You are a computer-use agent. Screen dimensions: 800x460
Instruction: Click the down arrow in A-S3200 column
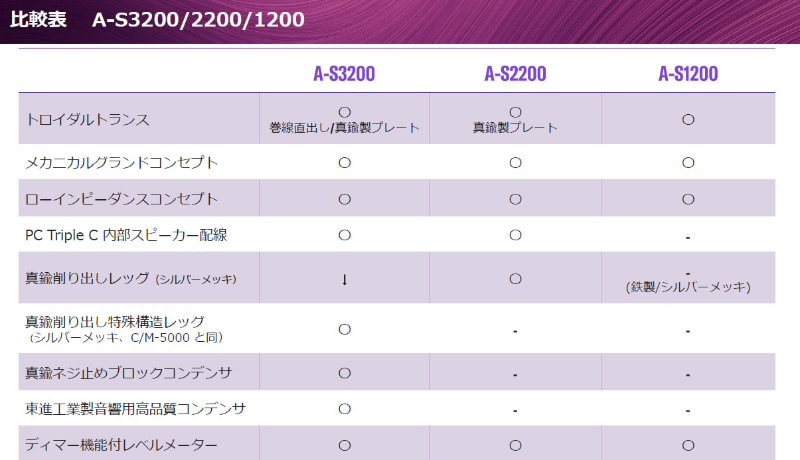tap(344, 279)
